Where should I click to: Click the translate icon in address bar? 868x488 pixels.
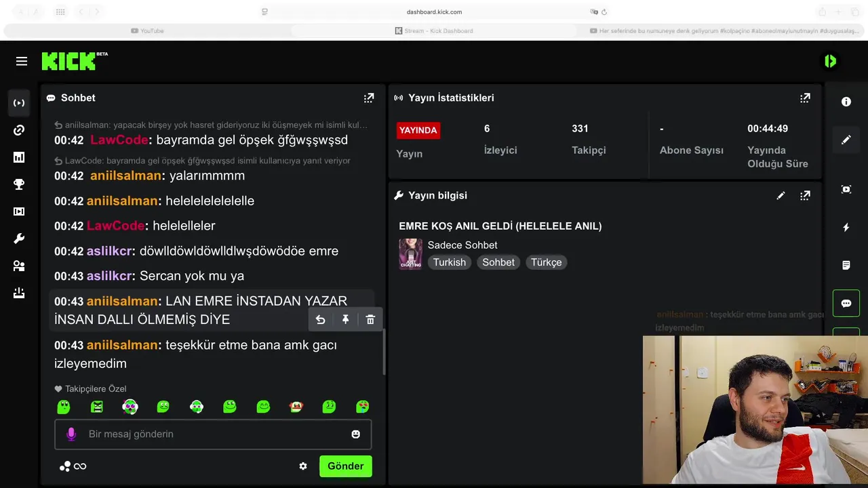coord(594,12)
